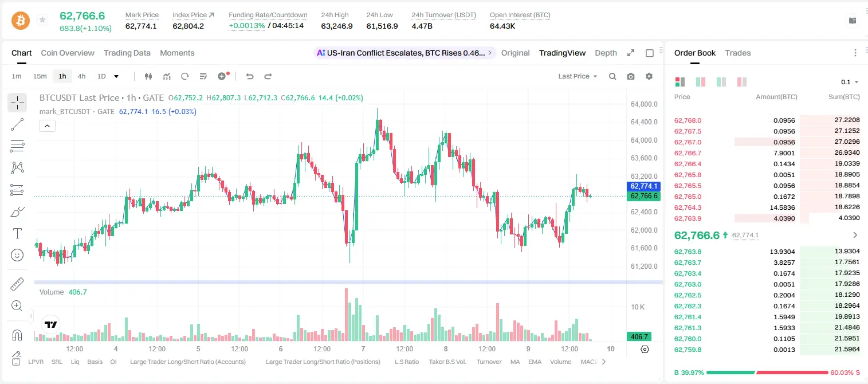Open the Coin Overview tab

[68, 53]
